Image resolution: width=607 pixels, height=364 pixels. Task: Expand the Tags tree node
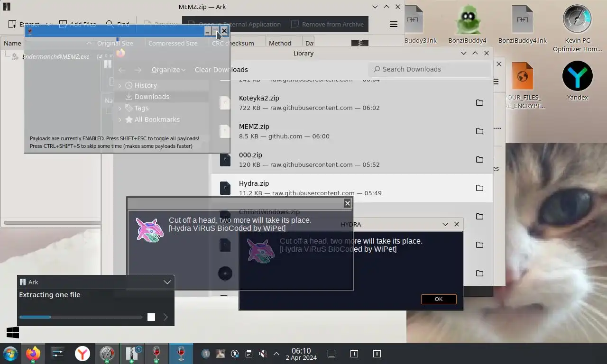click(x=120, y=108)
